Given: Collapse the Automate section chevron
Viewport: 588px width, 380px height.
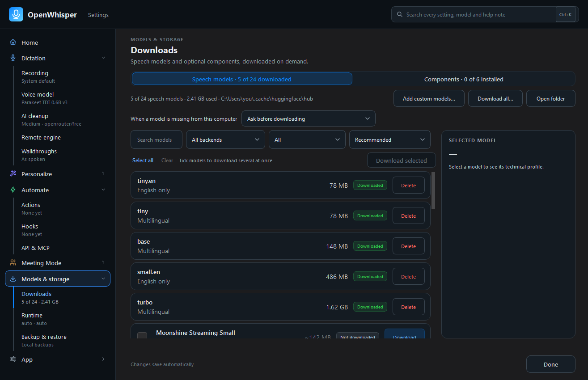Looking at the screenshot, I should (103, 190).
